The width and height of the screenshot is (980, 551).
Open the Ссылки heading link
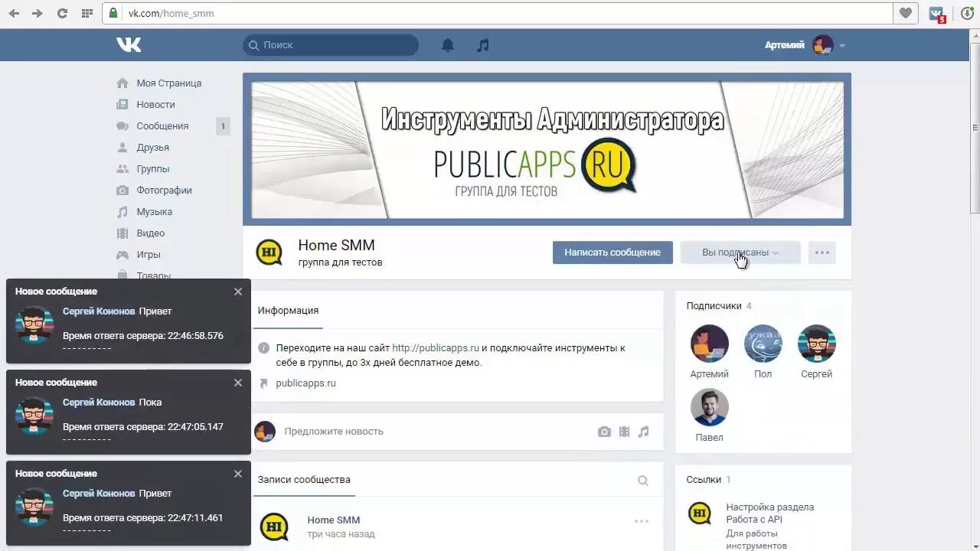pyautogui.click(x=704, y=480)
